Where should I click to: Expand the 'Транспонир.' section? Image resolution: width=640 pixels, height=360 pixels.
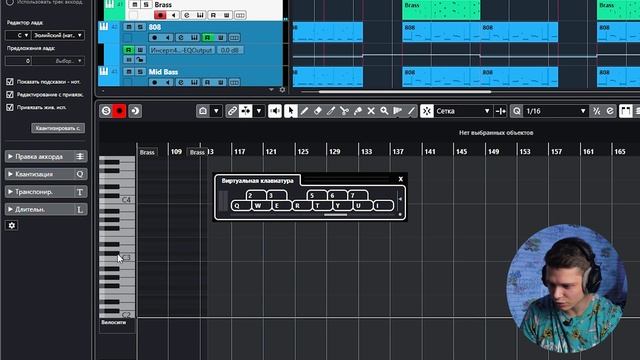tap(46, 192)
